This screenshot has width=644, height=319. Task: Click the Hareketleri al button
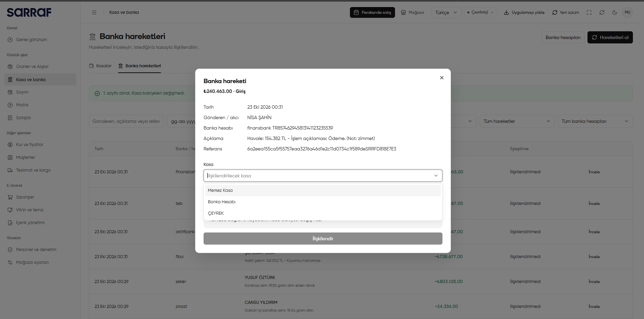[610, 37]
